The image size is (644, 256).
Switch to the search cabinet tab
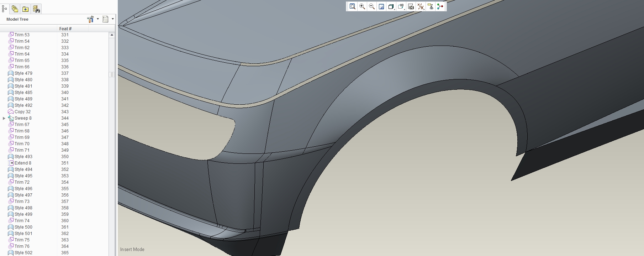pos(36,9)
